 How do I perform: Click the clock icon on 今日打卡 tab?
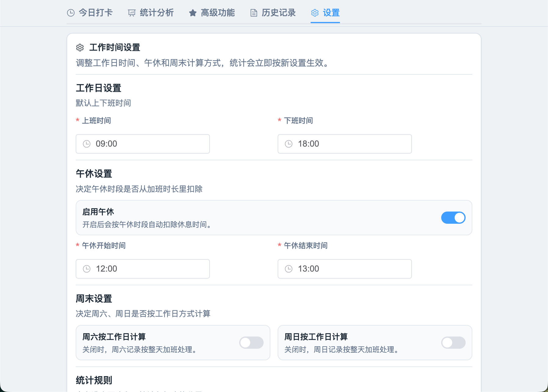point(71,13)
